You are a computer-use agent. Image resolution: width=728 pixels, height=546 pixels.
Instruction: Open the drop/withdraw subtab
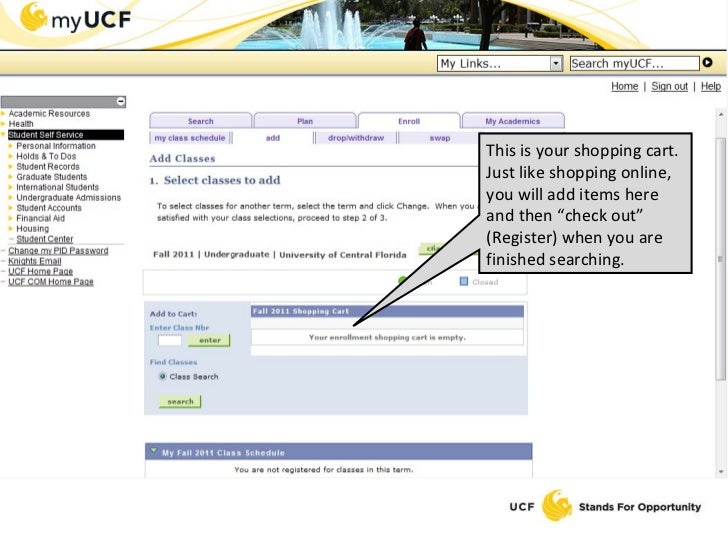click(356, 138)
